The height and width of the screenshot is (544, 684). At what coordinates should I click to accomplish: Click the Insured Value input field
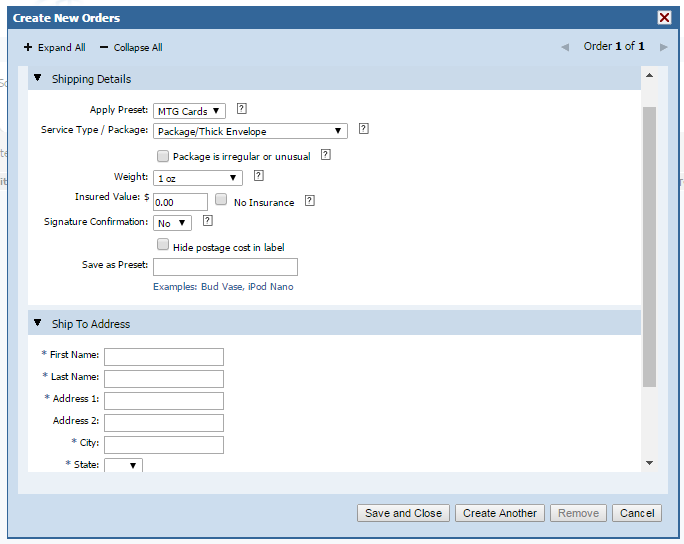(180, 202)
